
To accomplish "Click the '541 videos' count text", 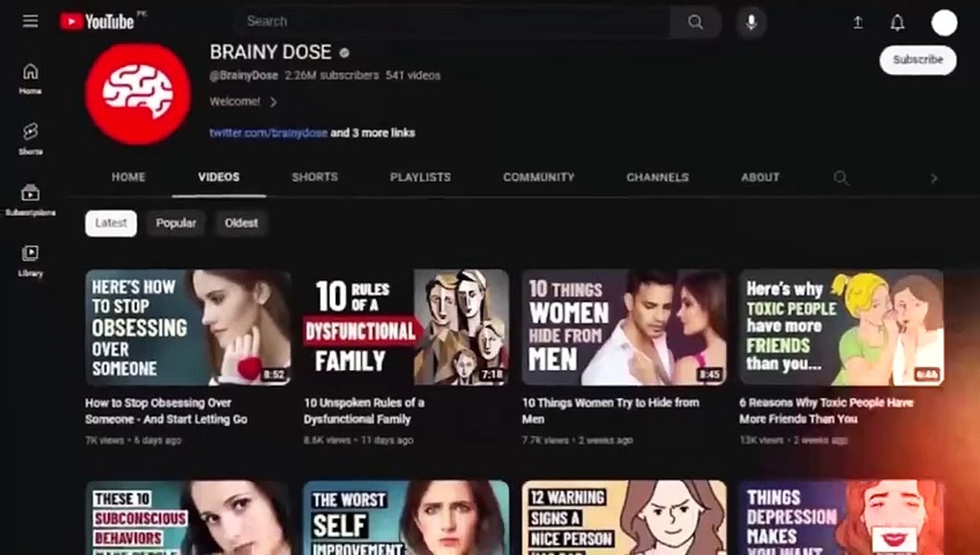I will (413, 76).
